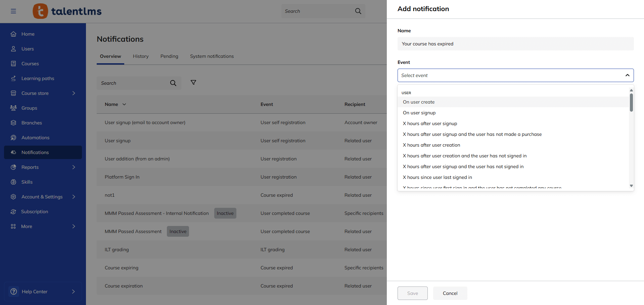This screenshot has width=644, height=305.
Task: Open the System notifications tab
Action: [x=212, y=56]
